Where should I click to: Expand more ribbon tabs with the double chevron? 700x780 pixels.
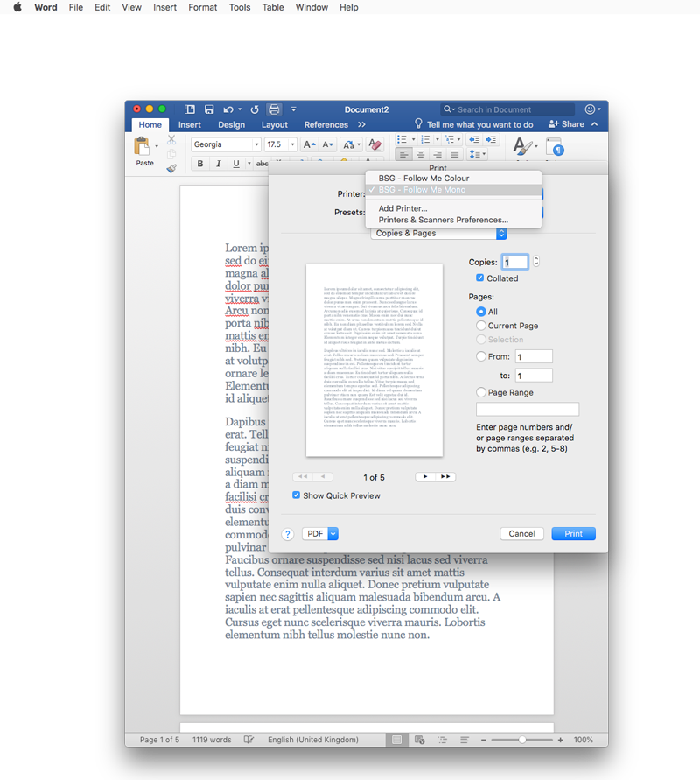pos(361,125)
